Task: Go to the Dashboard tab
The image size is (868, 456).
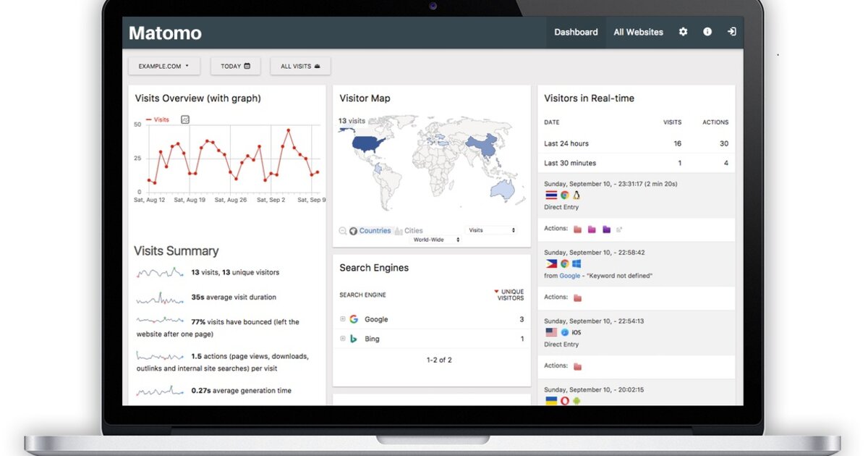Action: coord(576,32)
